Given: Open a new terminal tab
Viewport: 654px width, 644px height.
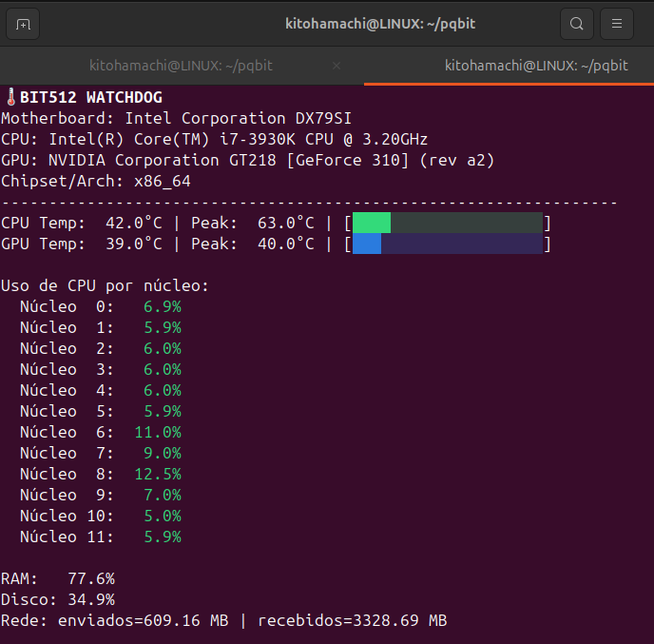Looking at the screenshot, I should pos(23,24).
